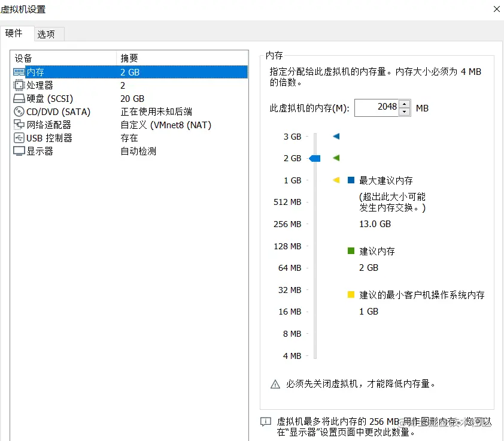Click the note icon beside the graphics memory text
Image resolution: width=504 pixels, height=441 pixels.
point(265,422)
